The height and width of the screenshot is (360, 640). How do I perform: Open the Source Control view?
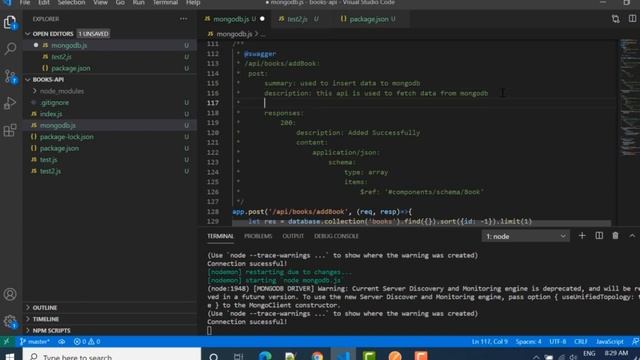pos(10,76)
